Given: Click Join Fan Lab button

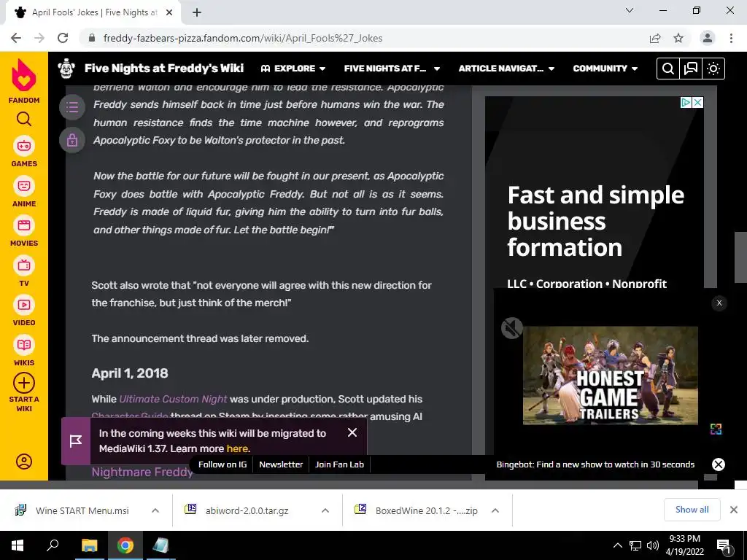Looking at the screenshot, I should coord(339,464).
